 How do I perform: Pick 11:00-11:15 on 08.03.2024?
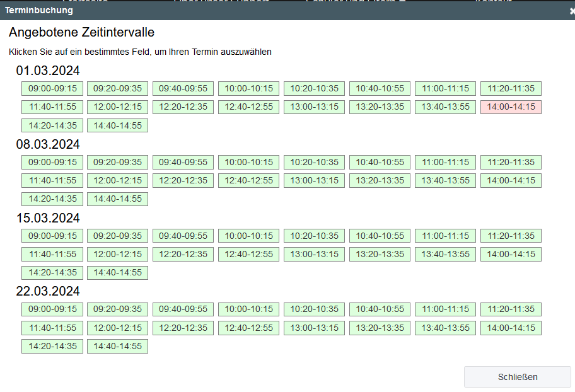click(x=446, y=162)
